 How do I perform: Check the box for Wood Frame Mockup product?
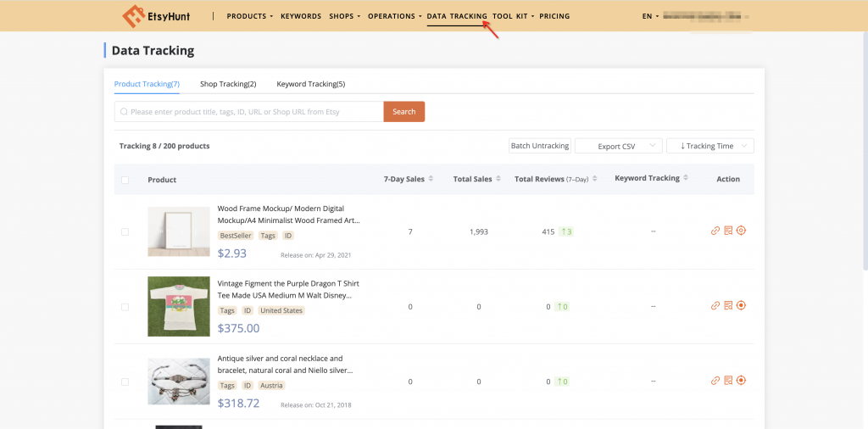[125, 231]
